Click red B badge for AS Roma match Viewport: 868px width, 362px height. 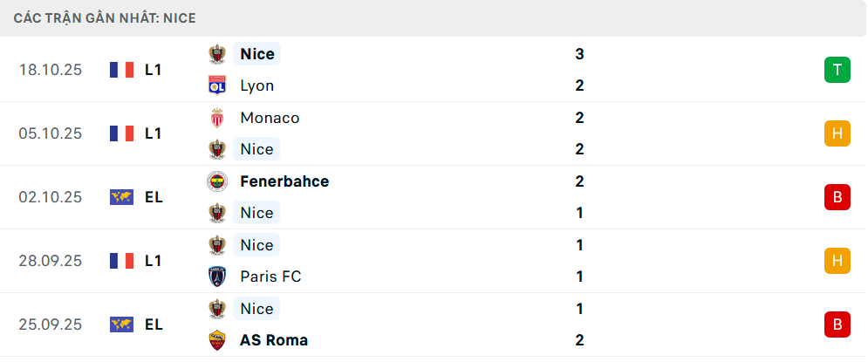point(837,324)
